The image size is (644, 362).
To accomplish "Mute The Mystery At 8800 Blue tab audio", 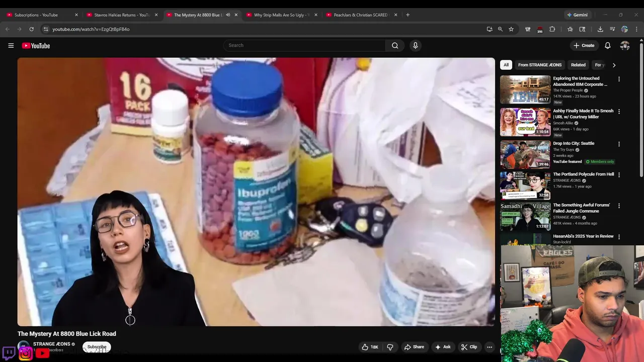I will [x=228, y=15].
